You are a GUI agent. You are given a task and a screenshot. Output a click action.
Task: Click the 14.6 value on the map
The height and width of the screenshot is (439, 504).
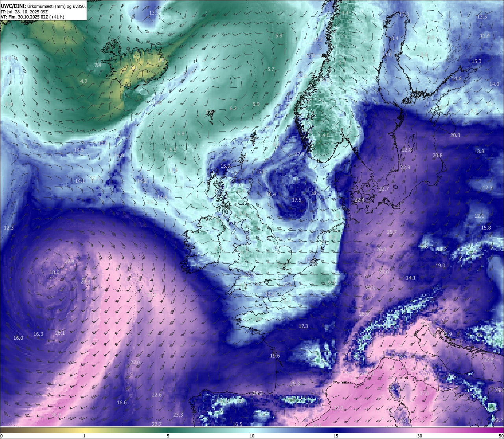coord(456,79)
